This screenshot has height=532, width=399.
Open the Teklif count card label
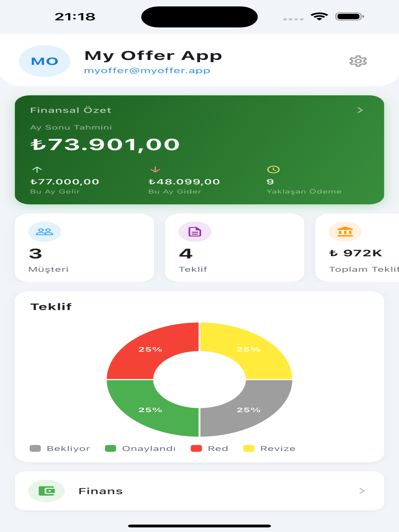click(x=193, y=269)
